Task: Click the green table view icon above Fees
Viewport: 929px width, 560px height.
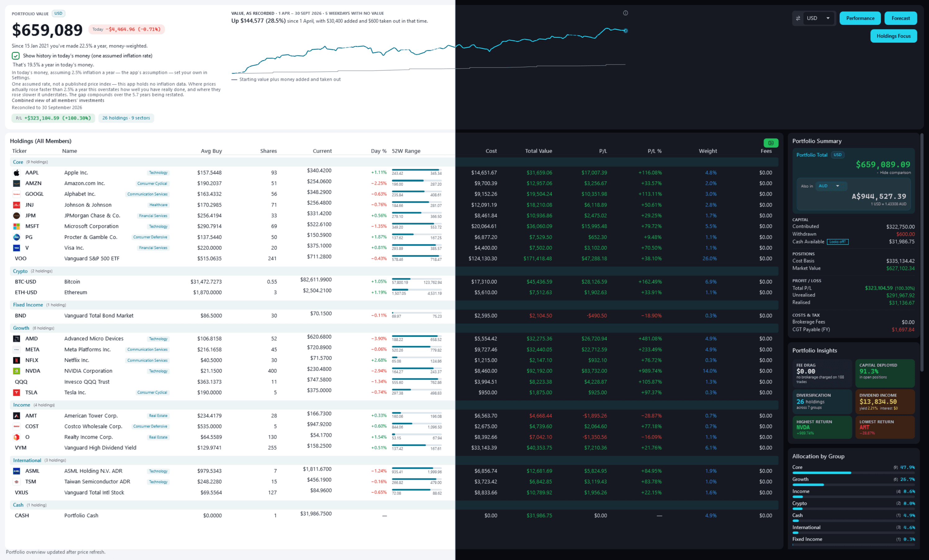Action: coord(771,143)
